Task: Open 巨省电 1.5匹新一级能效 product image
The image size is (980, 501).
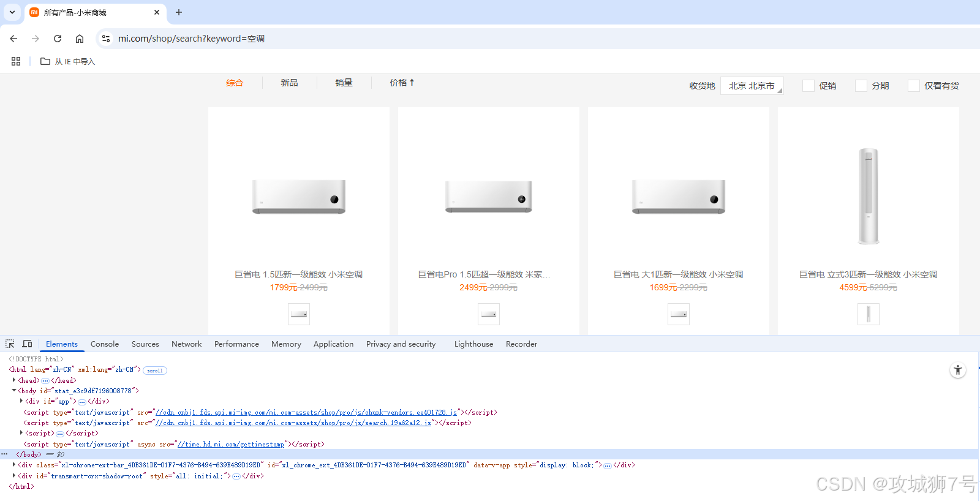Action: 299,197
